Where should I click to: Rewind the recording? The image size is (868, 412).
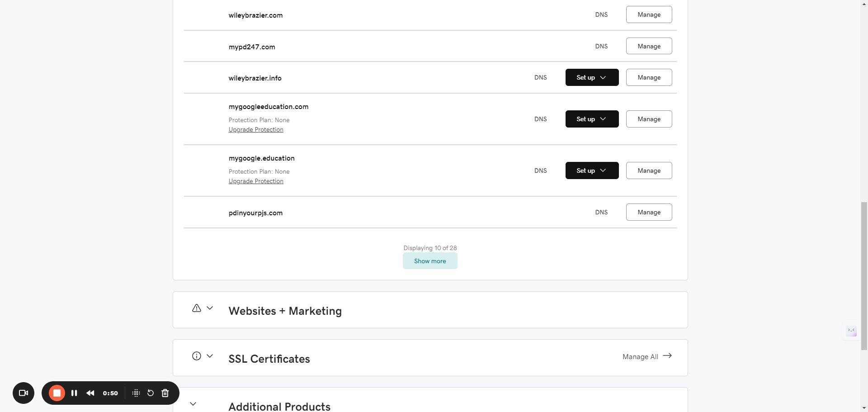point(90,393)
